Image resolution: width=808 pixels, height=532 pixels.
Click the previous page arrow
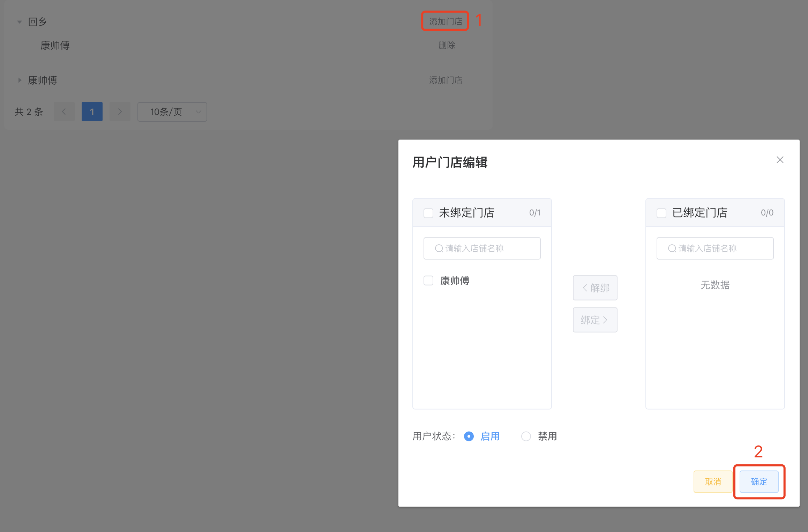tap(64, 112)
